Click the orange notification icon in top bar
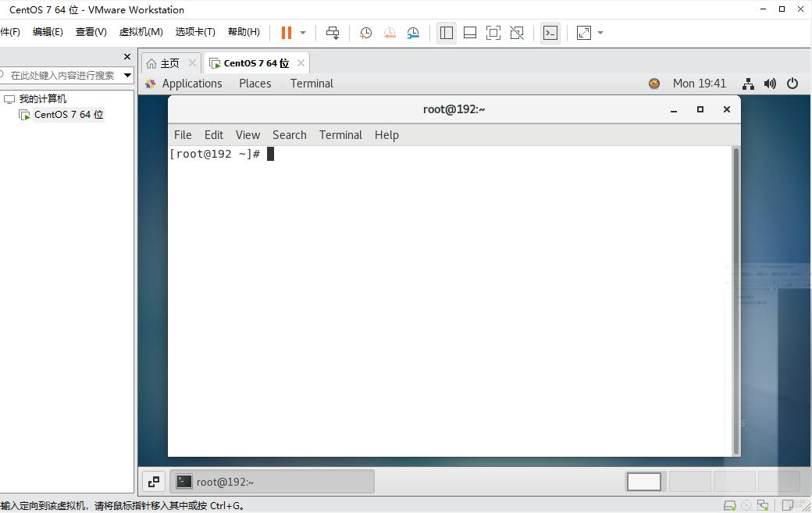This screenshot has height=513, width=812. pos(654,84)
